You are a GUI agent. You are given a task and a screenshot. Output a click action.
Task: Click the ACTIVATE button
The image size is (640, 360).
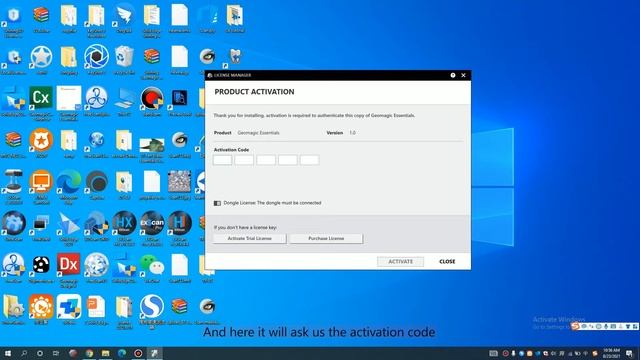coord(400,262)
